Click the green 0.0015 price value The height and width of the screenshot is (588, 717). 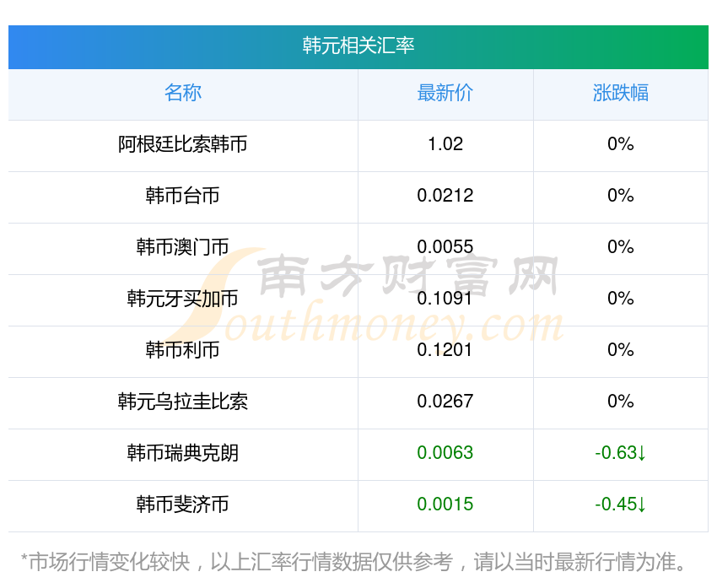[445, 504]
